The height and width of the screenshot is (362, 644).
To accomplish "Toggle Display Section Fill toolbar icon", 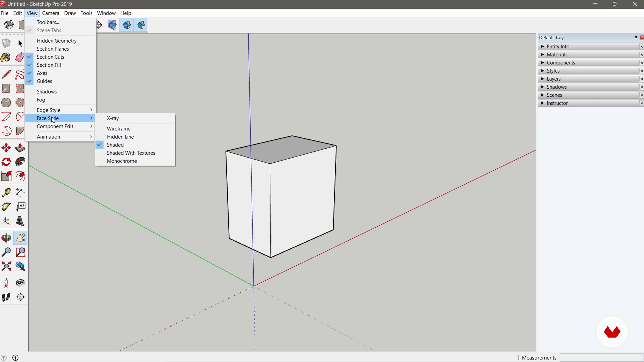I will click(141, 25).
